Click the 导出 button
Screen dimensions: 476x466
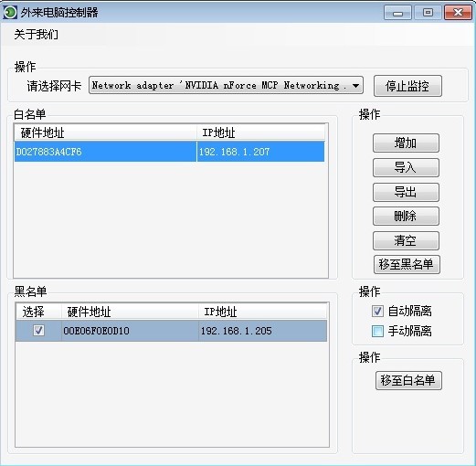[406, 192]
